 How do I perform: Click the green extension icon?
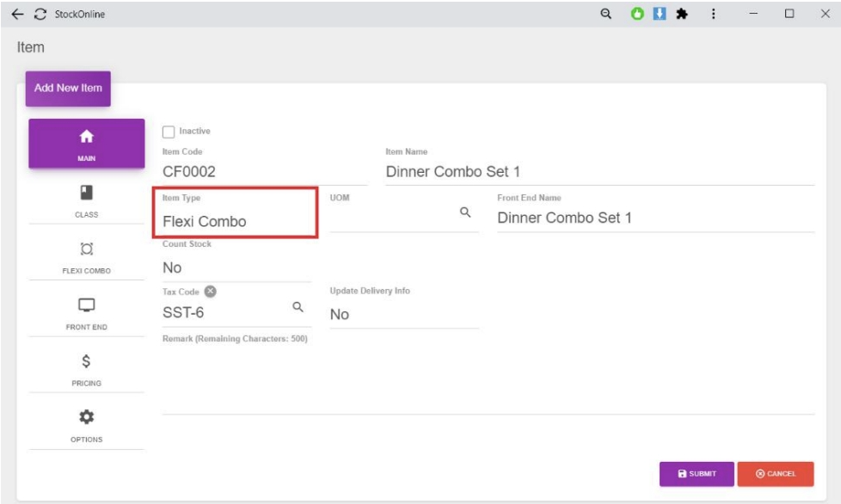tap(637, 14)
